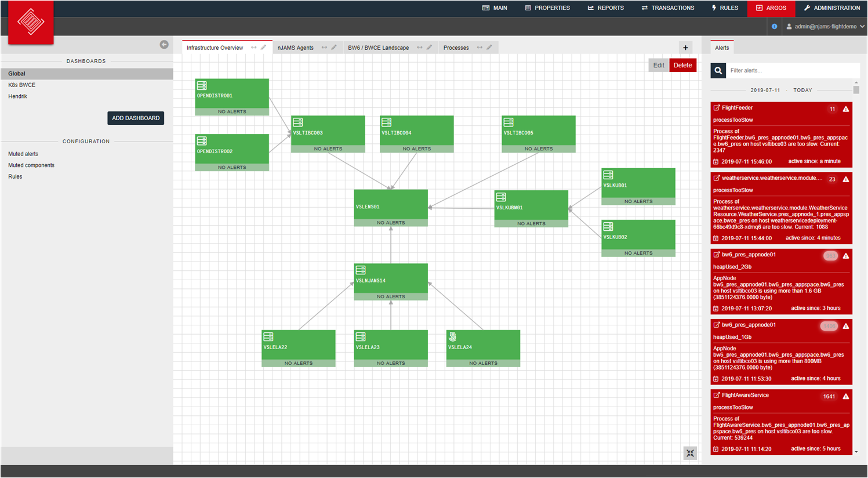The width and height of the screenshot is (868, 478).
Task: Click pencil edit icon on Processes tab
Action: [489, 48]
